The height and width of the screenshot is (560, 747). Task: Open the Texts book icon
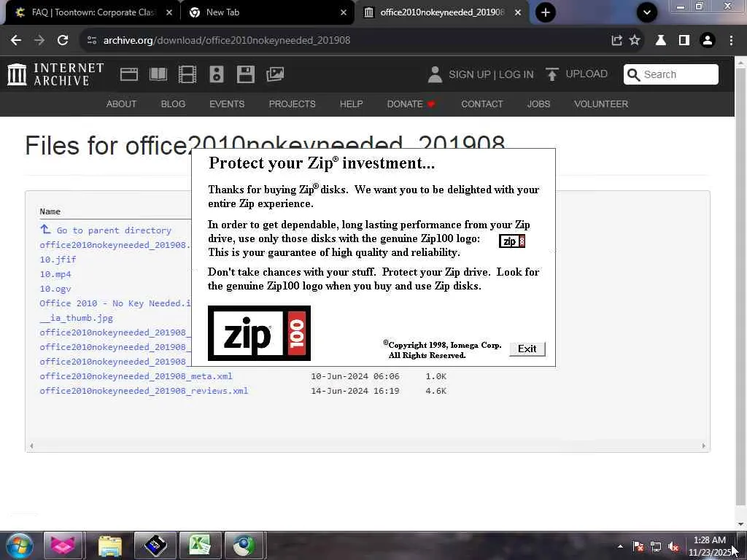pyautogui.click(x=158, y=74)
